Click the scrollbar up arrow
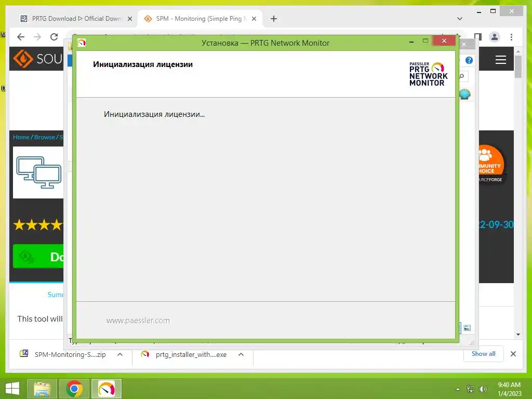 (x=518, y=51)
